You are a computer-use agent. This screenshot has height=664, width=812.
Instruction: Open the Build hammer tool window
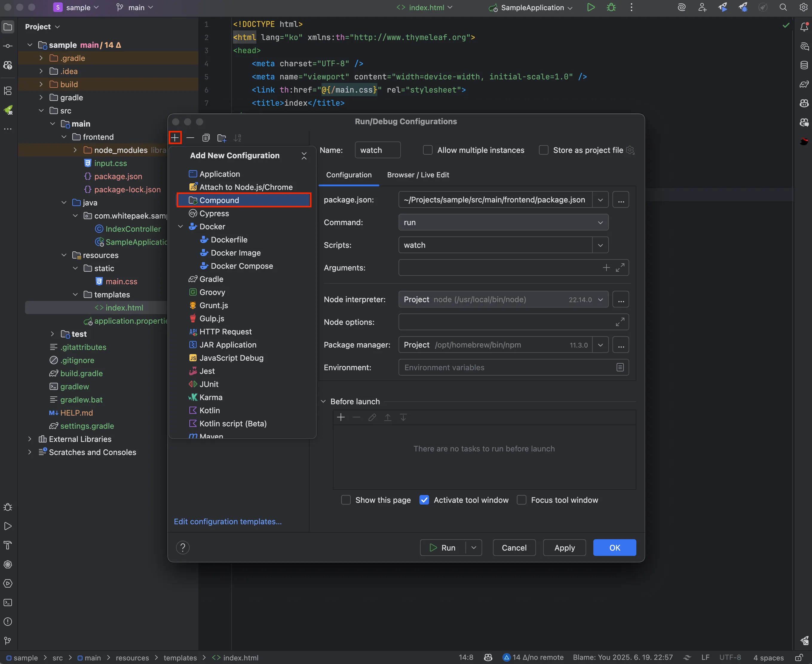tap(8, 545)
